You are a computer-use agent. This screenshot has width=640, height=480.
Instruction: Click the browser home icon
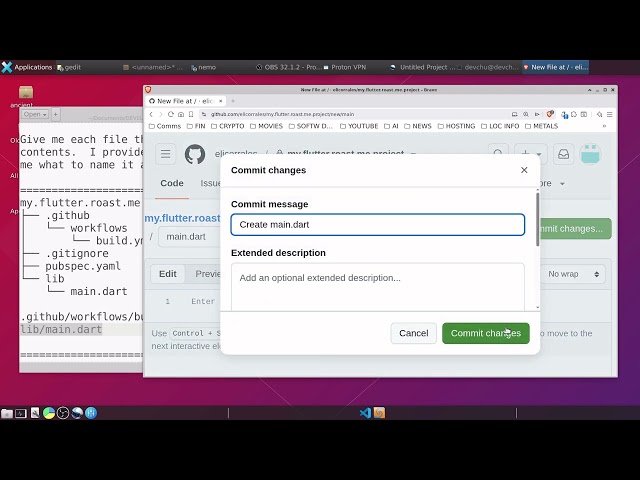(181, 114)
